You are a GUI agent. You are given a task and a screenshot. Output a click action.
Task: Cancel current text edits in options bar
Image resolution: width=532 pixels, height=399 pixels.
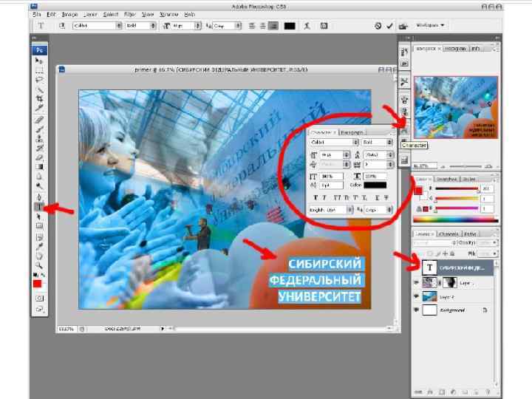(x=378, y=26)
